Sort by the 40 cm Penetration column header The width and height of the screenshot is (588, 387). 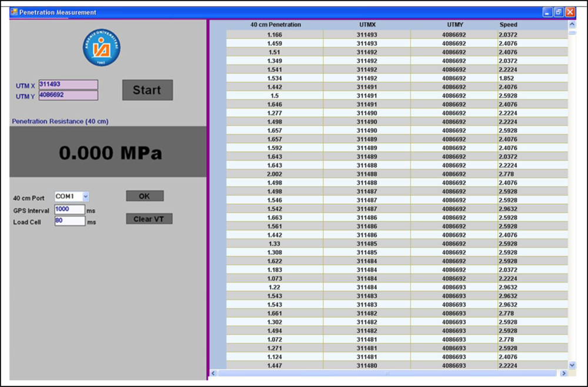tap(276, 25)
